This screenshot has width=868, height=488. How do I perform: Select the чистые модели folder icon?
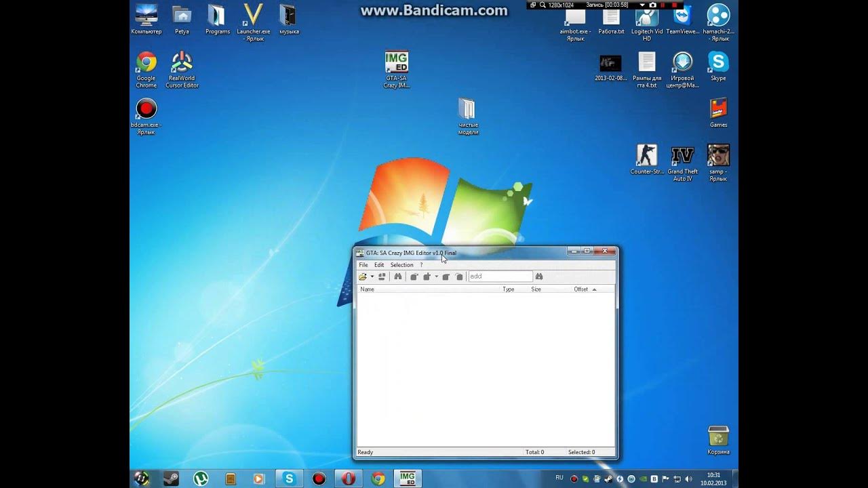click(468, 117)
